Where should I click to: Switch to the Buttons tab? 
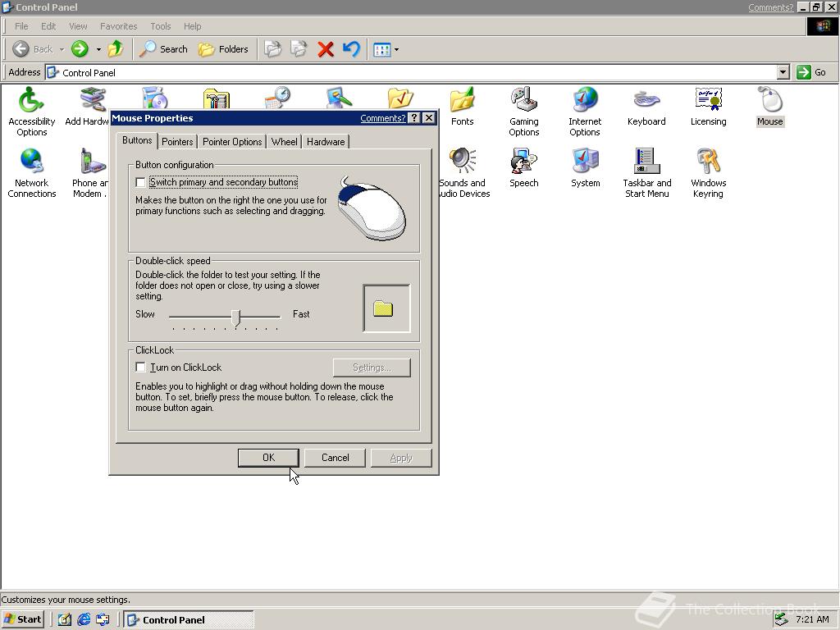click(137, 140)
